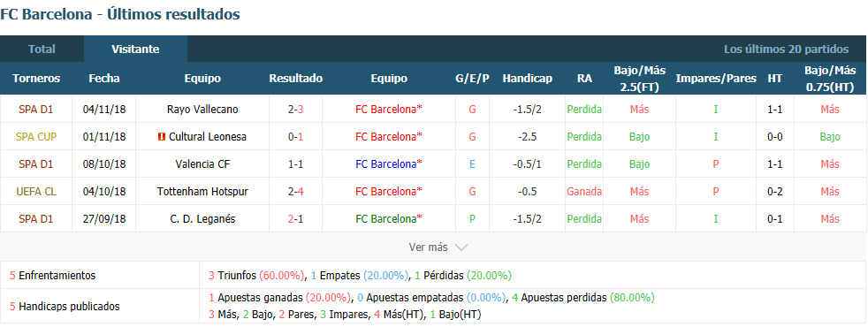The height and width of the screenshot is (327, 868).
Task: Expand the Ver más chevron arrow
Action: tap(461, 247)
